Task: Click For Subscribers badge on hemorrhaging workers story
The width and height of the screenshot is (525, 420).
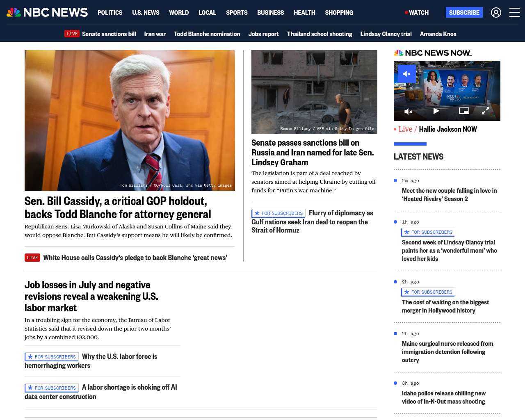Action: coord(52,357)
